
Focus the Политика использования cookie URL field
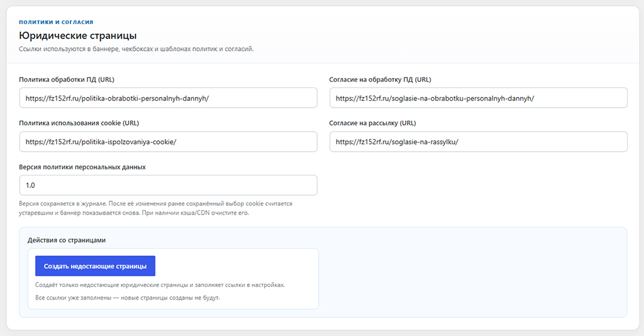pyautogui.click(x=169, y=142)
